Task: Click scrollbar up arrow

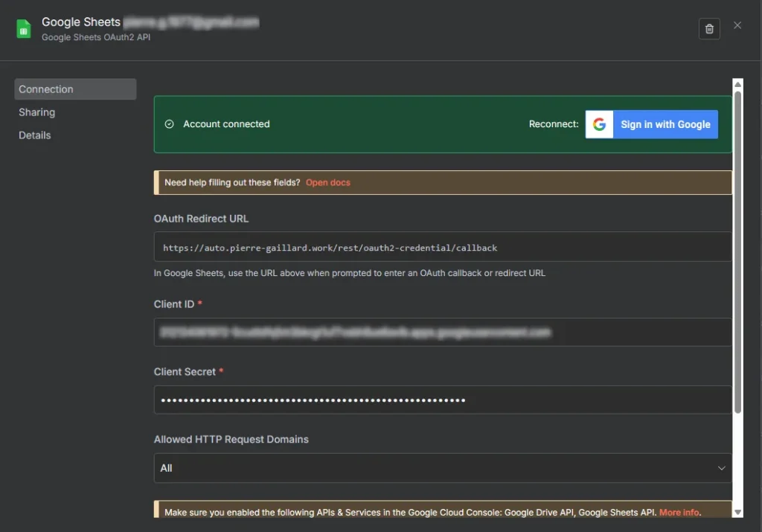Action: pos(737,85)
